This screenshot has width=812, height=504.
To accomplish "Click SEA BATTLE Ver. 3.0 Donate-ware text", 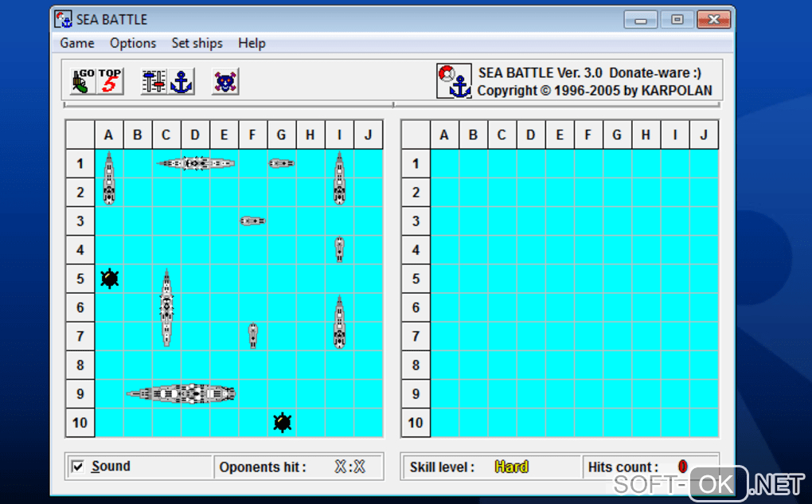I will click(x=589, y=72).
